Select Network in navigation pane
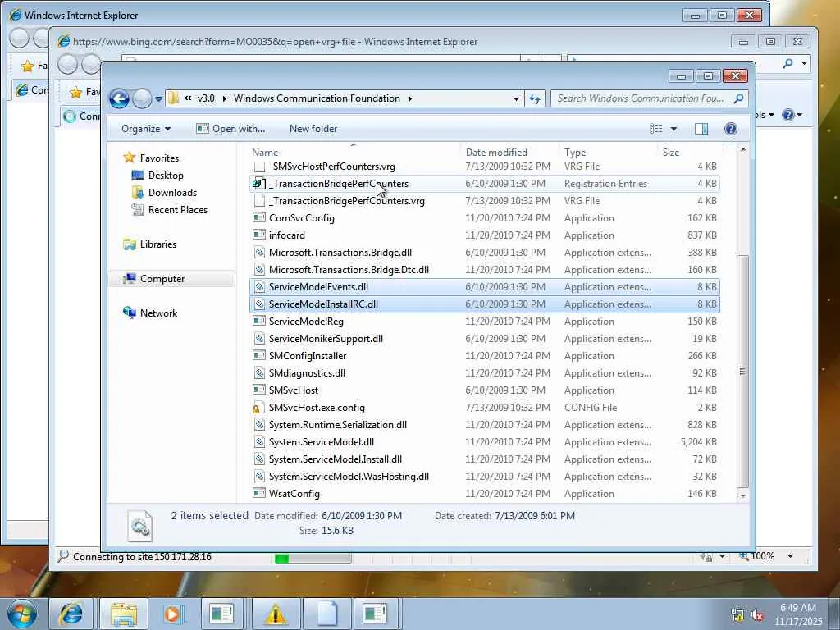The height and width of the screenshot is (630, 840). (158, 313)
